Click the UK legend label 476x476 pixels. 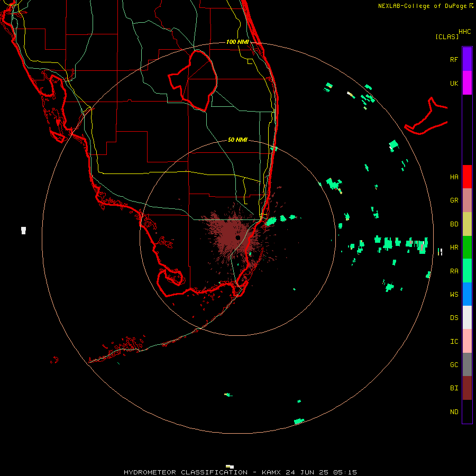[x=454, y=83]
